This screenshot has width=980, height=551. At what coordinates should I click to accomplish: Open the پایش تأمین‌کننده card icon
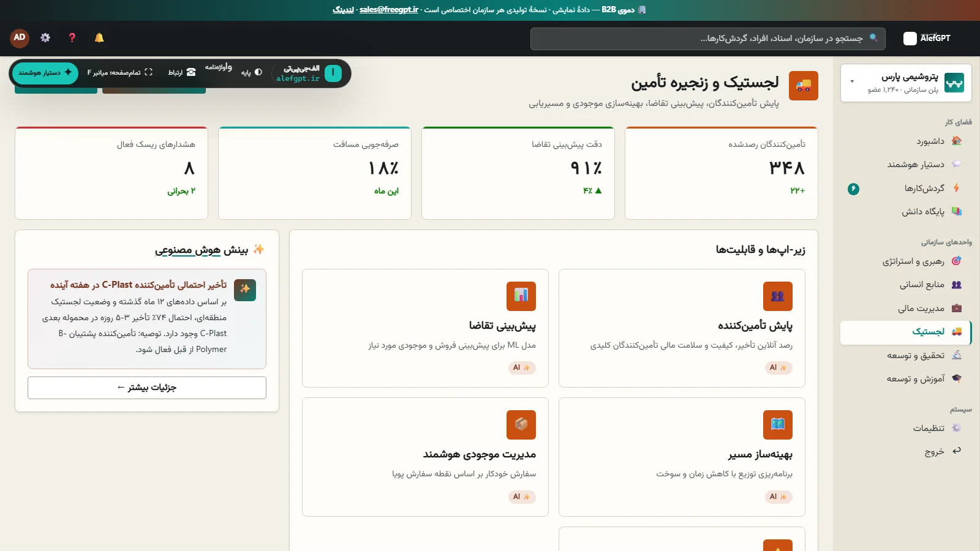point(778,296)
